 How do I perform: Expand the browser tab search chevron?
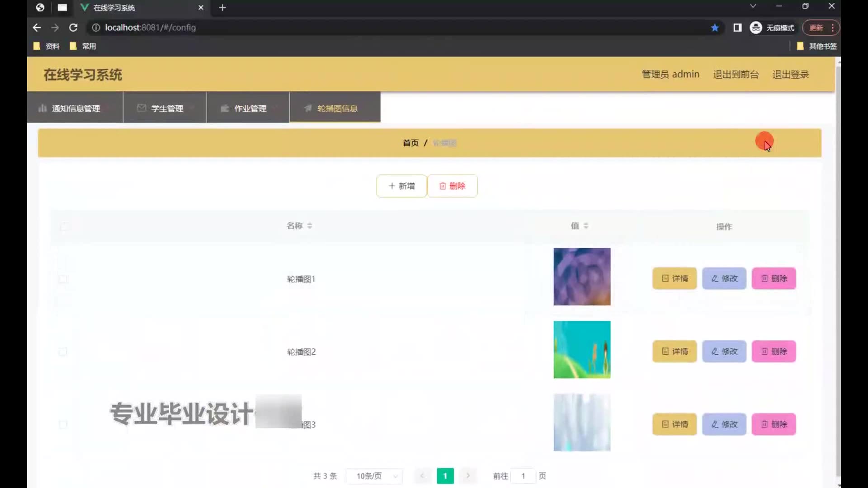click(753, 6)
